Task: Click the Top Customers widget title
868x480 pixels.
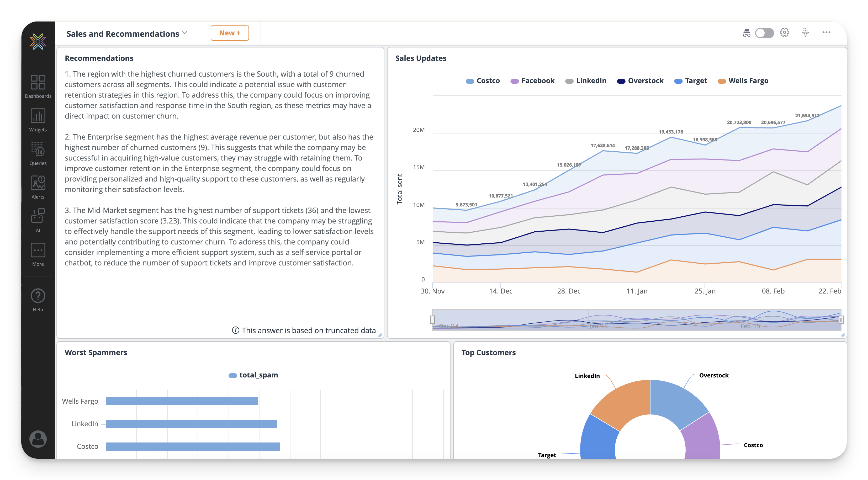Action: point(488,352)
